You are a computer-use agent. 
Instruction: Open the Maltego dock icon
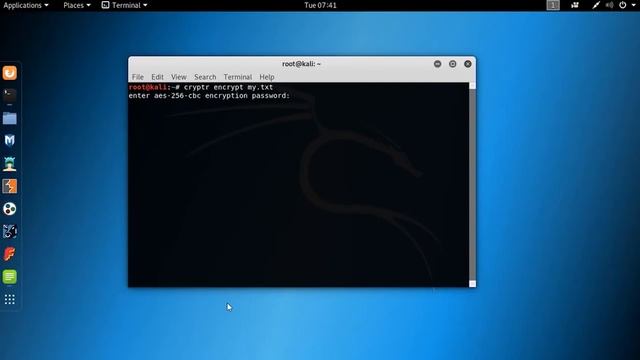pos(9,209)
